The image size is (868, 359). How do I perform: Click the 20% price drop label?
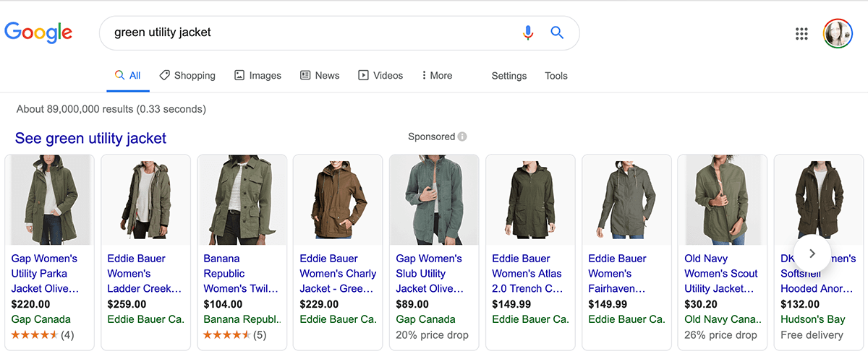432,335
